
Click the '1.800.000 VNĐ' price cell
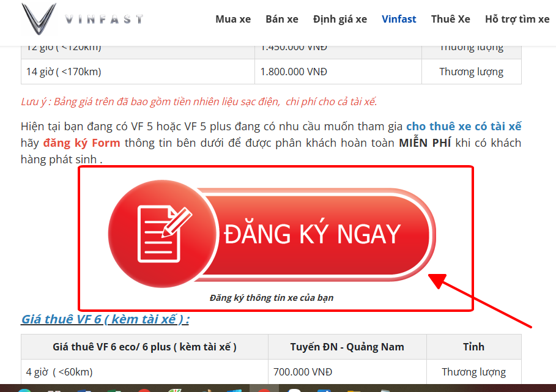click(x=338, y=72)
